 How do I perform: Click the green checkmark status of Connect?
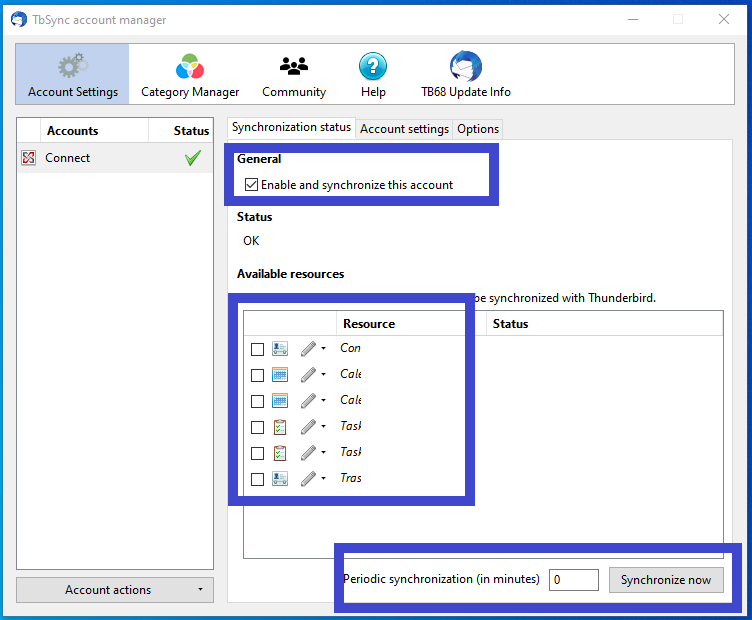coord(193,158)
